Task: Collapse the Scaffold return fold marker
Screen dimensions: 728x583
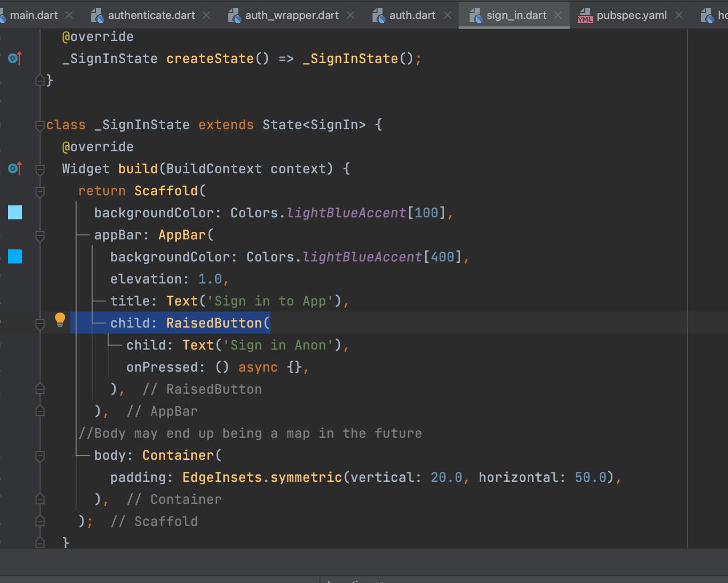Action: (40, 191)
